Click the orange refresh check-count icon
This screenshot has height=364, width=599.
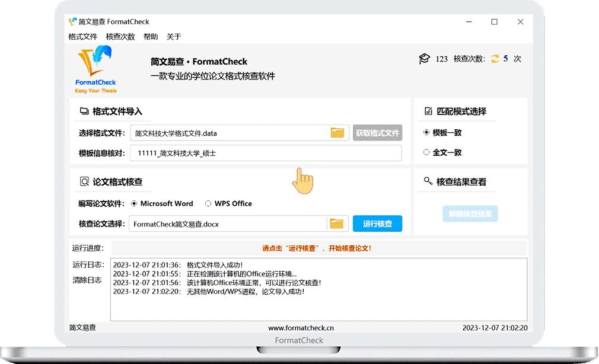click(495, 59)
